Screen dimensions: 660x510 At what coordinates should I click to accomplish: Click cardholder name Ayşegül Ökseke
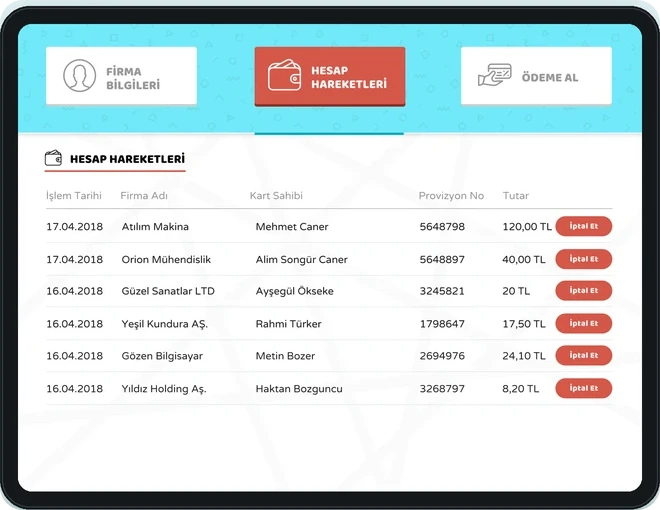point(294,291)
